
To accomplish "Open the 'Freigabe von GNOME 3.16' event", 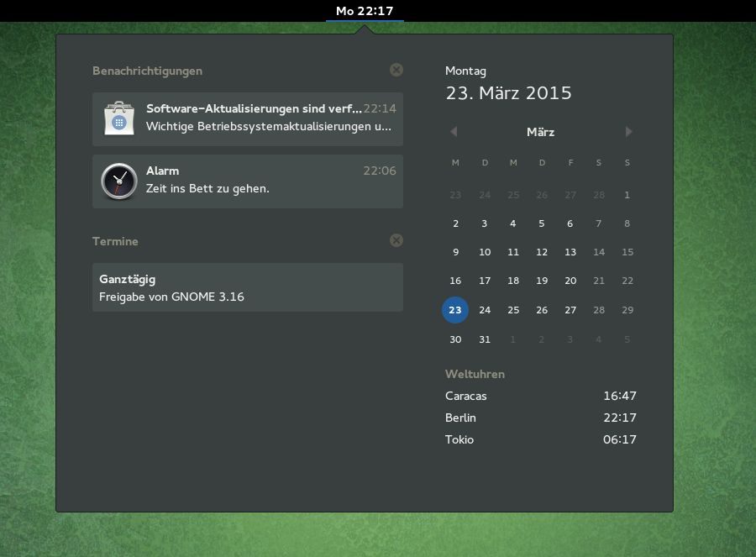I will [248, 287].
